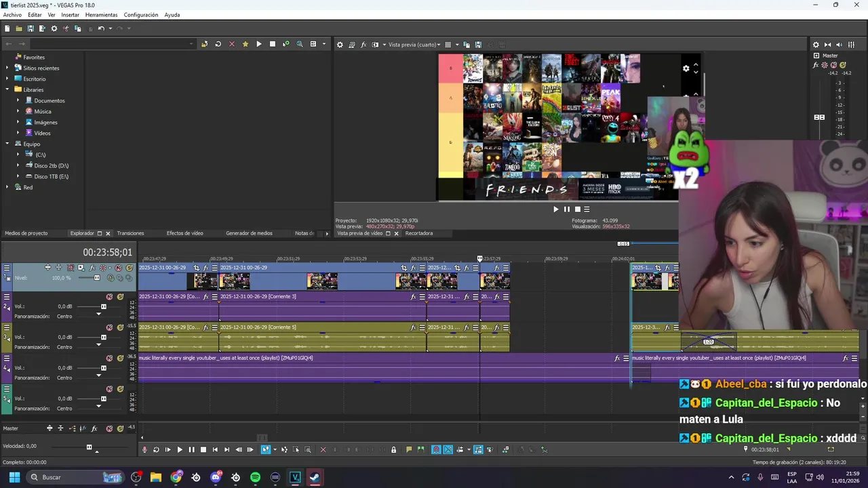Switch to Efectos de vídeo tab

[x=185, y=233]
